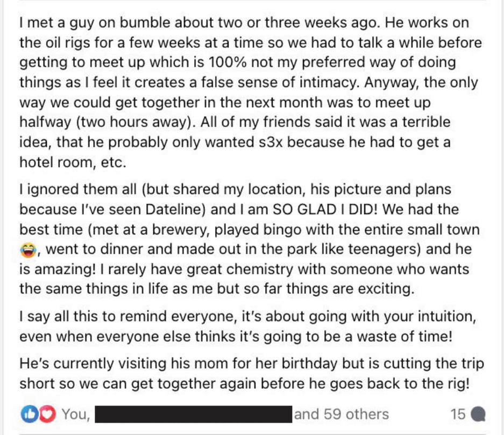Click the word 'Dateline' in the post

coord(173,210)
